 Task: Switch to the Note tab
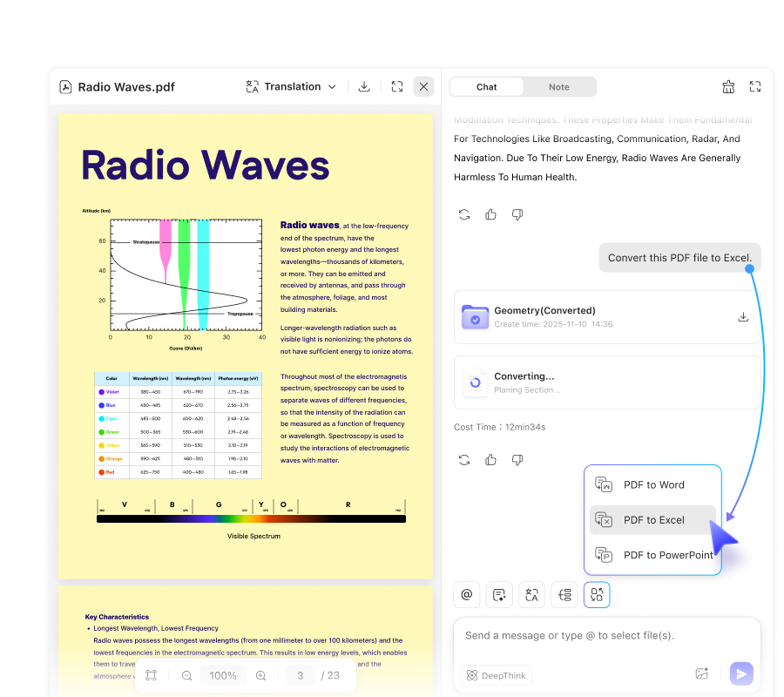pos(559,86)
